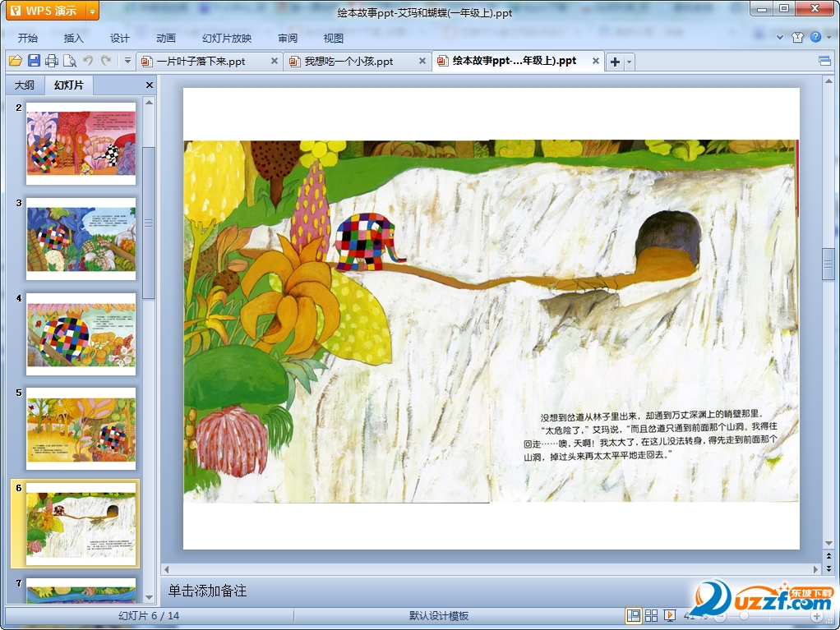Select the partially visible slide 7 thumbnail
This screenshot has height=630, width=840.
pos(81,591)
